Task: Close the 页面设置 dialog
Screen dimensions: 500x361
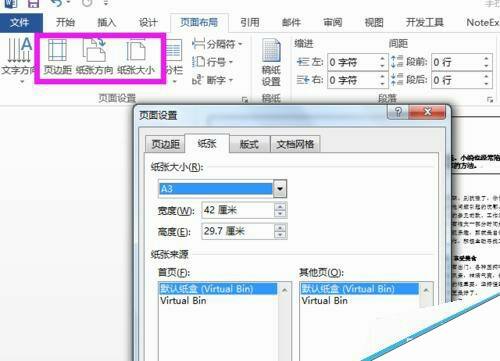Action: pyautogui.click(x=427, y=112)
